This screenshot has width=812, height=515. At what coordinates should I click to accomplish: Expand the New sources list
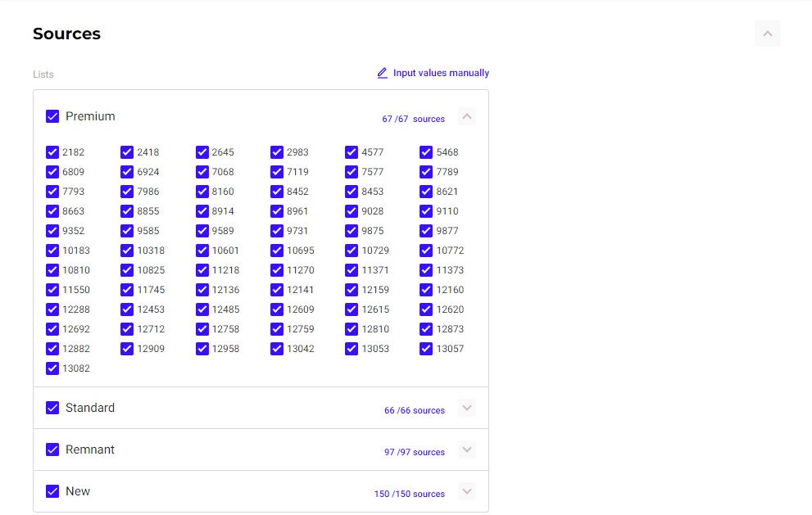tap(467, 491)
